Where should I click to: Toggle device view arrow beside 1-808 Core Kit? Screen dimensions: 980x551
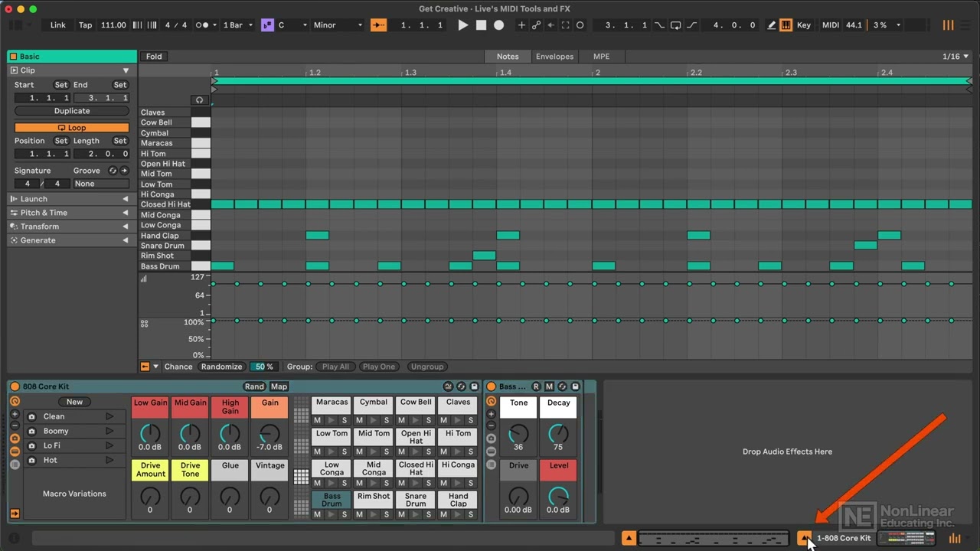[x=805, y=538]
